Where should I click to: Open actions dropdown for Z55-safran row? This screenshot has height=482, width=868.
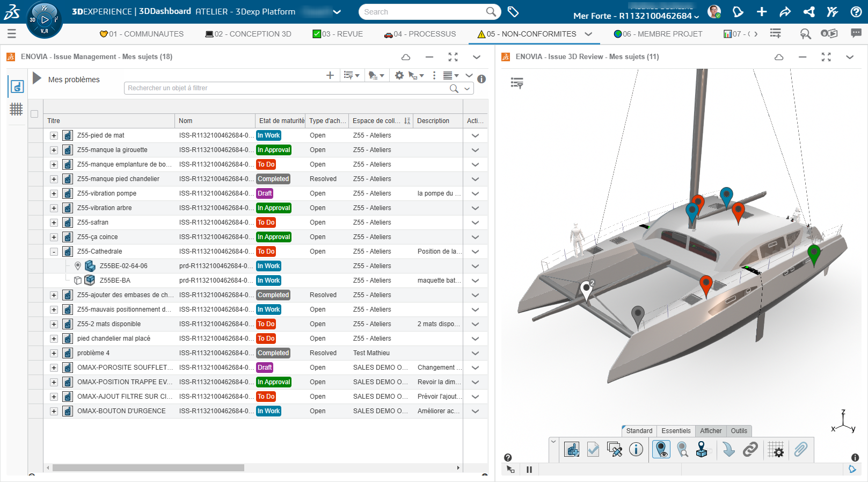[x=475, y=222]
